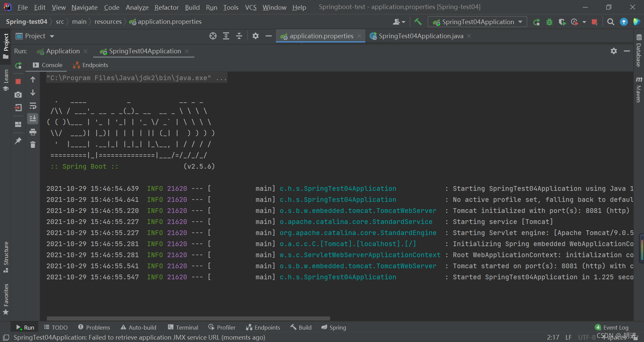Screen dimensions: 644x342
Task: Jump up the stack trace arrow
Action: (33, 79)
